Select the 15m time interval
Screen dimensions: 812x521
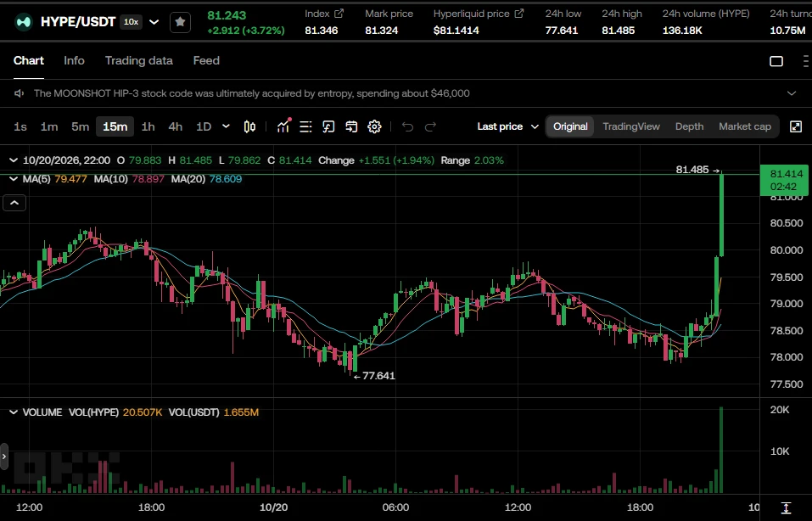tap(115, 126)
